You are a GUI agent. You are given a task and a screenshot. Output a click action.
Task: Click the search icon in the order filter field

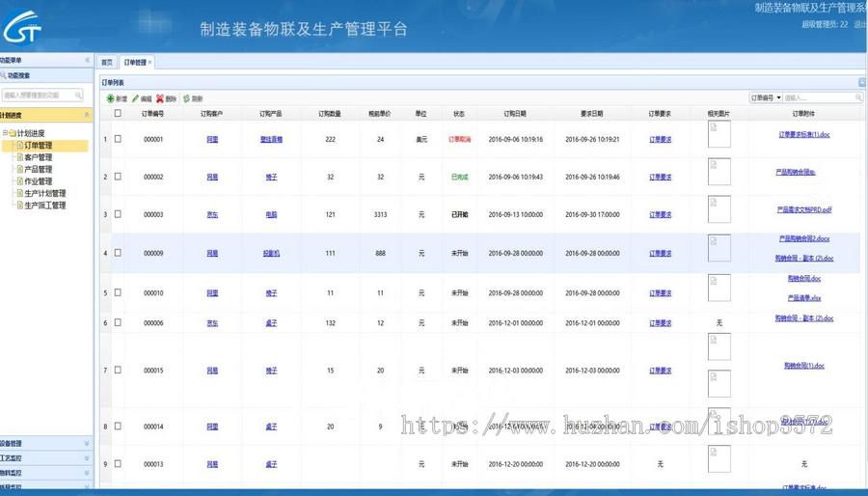[x=858, y=97]
